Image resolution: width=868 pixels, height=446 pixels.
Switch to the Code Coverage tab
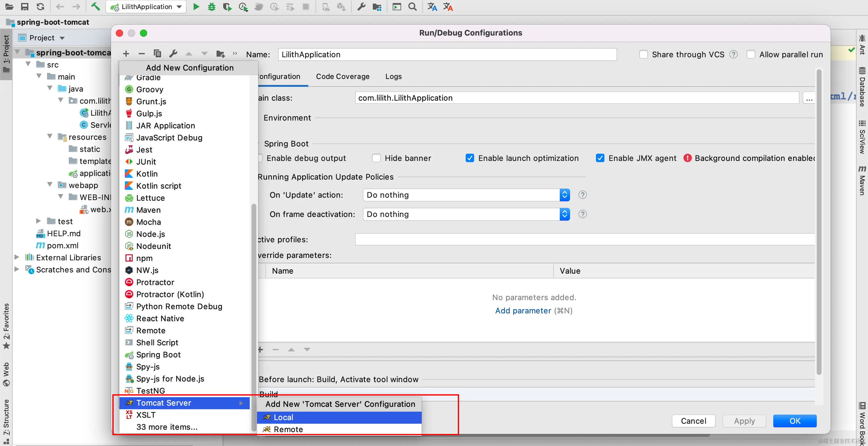point(342,77)
